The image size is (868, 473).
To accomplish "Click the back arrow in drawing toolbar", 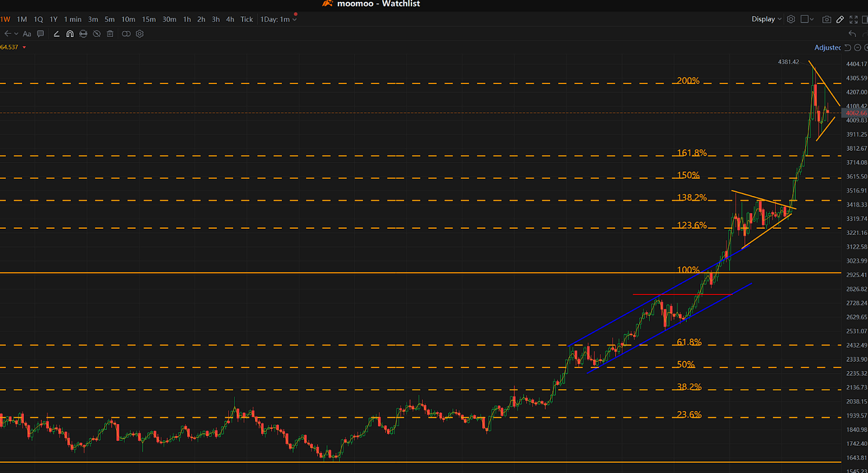I will point(7,34).
